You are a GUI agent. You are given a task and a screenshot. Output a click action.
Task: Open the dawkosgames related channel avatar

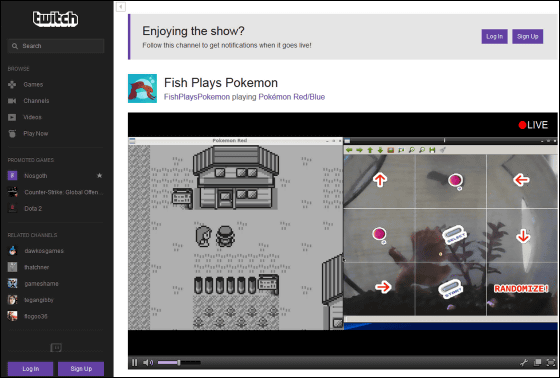tap(12, 251)
